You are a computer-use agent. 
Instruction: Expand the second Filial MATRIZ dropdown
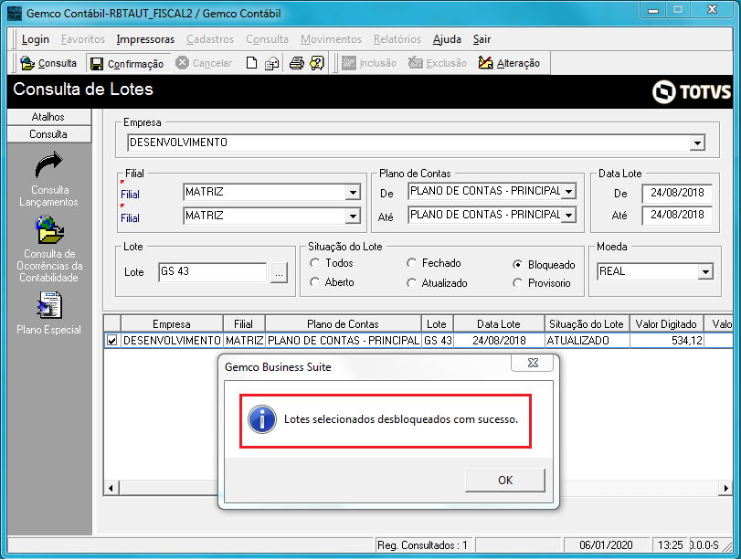pyautogui.click(x=353, y=216)
